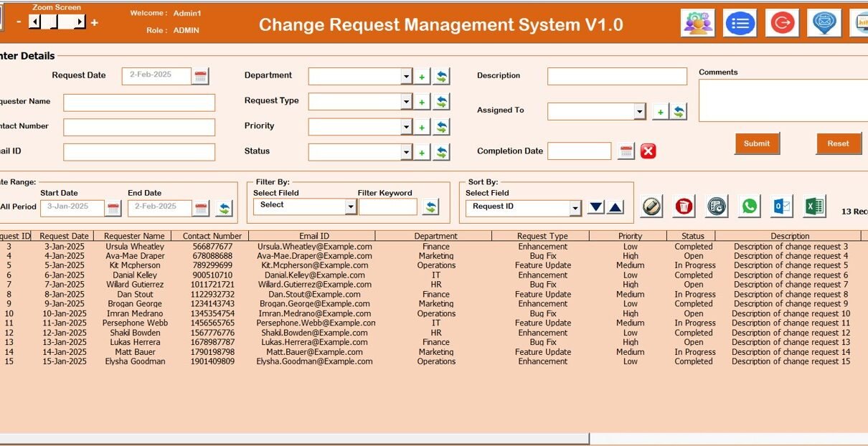Open calendar picker for Request Date
This screenshot has height=446, width=868.
(x=200, y=76)
